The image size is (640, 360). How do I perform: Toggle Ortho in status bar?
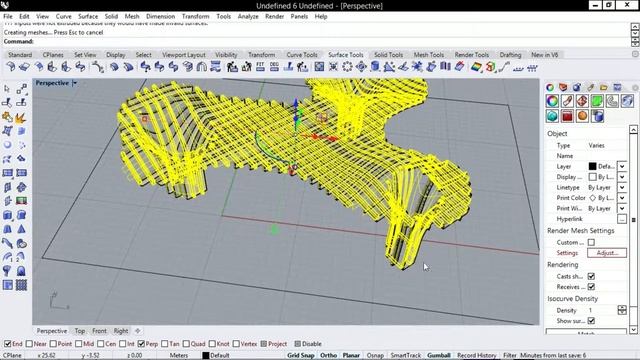[x=329, y=355]
